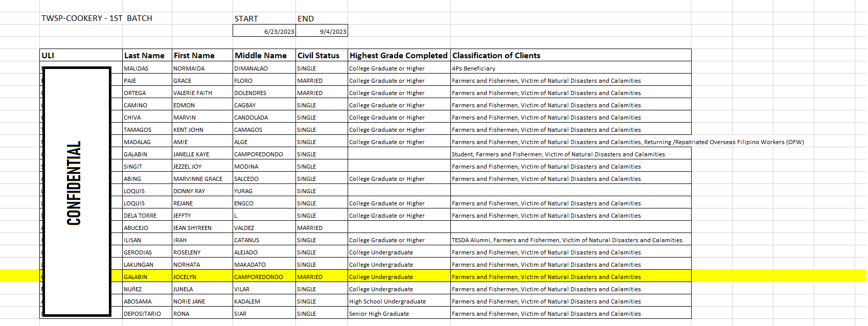Select first name NORMAIDA cell
This screenshot has width=868, height=326.
click(202, 67)
